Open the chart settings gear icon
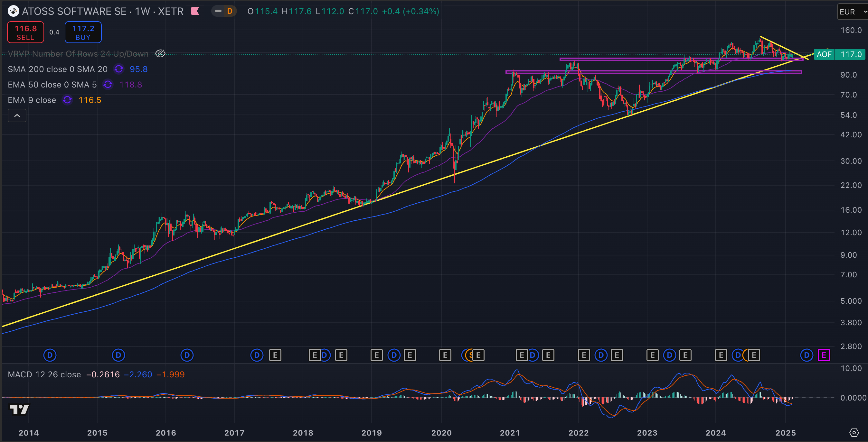868x442 pixels. click(854, 433)
